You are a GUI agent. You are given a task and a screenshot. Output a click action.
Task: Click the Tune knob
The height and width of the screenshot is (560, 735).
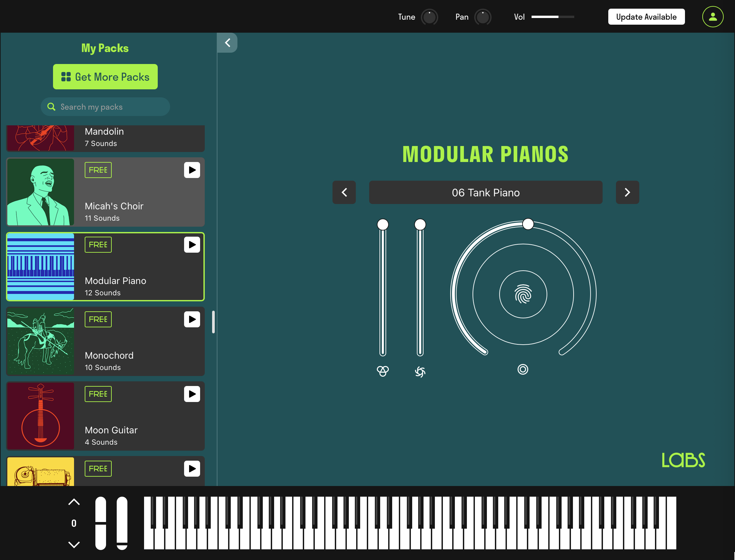point(429,17)
